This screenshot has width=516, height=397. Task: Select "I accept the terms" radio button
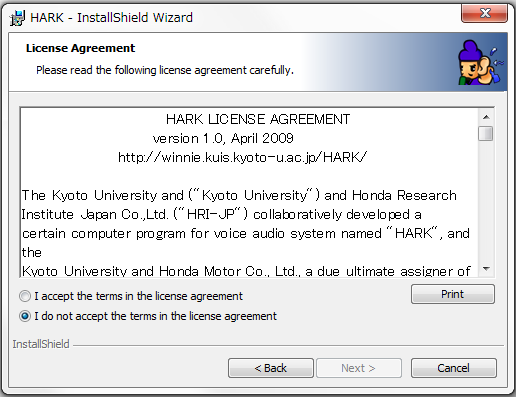point(25,296)
